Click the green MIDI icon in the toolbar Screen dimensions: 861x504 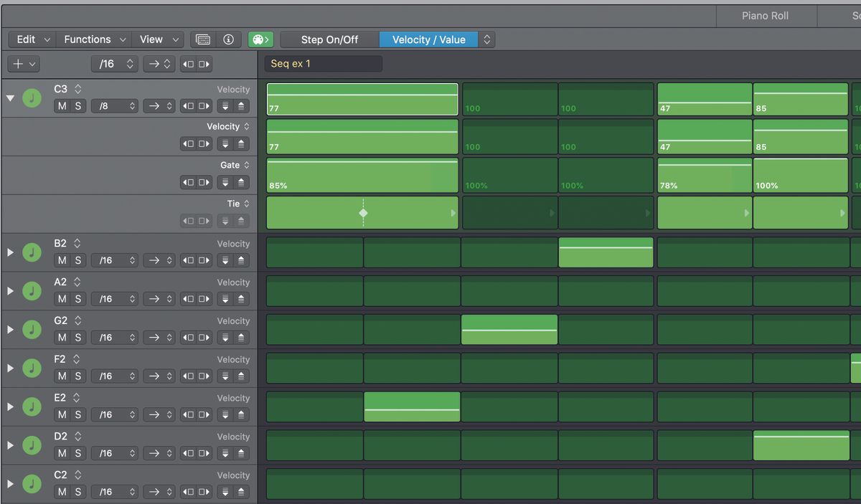pyautogui.click(x=260, y=39)
